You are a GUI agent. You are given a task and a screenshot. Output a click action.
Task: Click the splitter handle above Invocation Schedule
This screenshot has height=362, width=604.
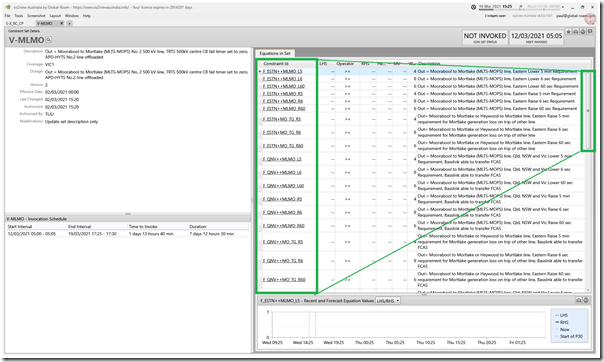pyautogui.click(x=128, y=214)
